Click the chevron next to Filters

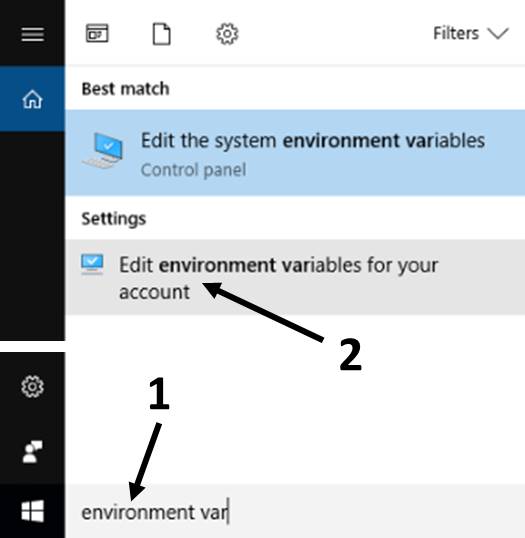point(498,34)
